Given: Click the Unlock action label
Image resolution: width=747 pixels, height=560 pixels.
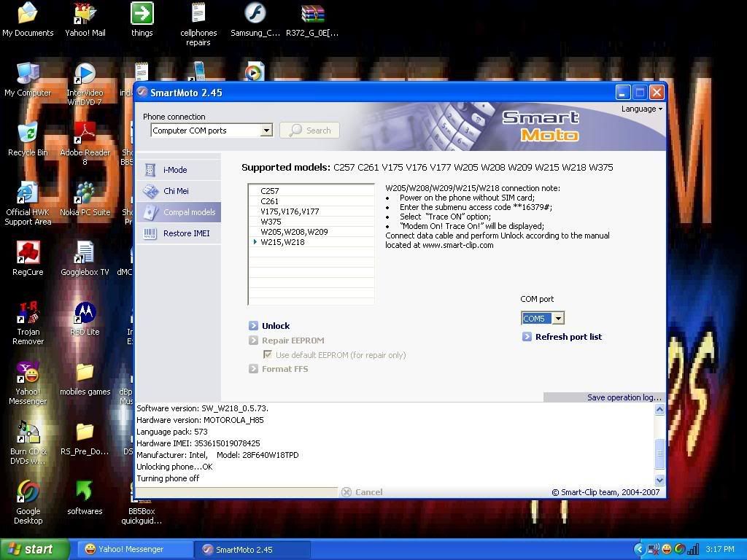Looking at the screenshot, I should pos(275,326).
